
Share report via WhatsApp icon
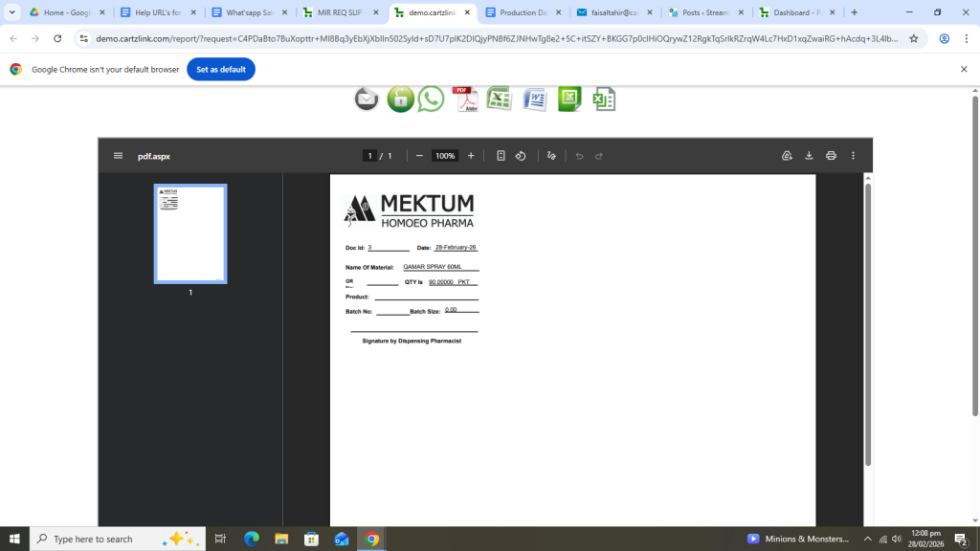pyautogui.click(x=432, y=99)
